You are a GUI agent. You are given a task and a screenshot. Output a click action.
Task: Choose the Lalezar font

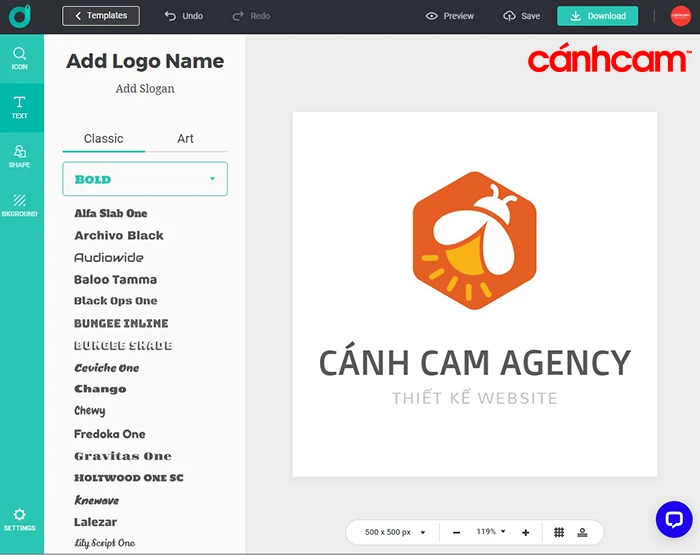point(95,522)
